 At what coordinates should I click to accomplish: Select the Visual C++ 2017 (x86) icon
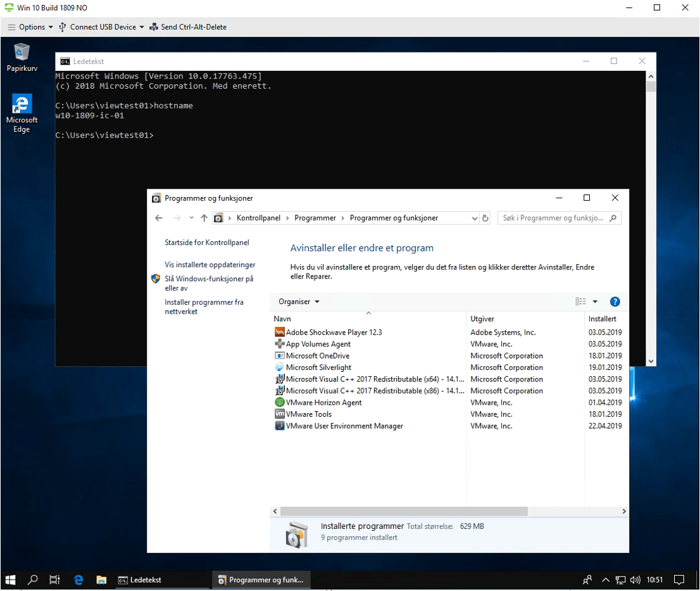[x=280, y=390]
